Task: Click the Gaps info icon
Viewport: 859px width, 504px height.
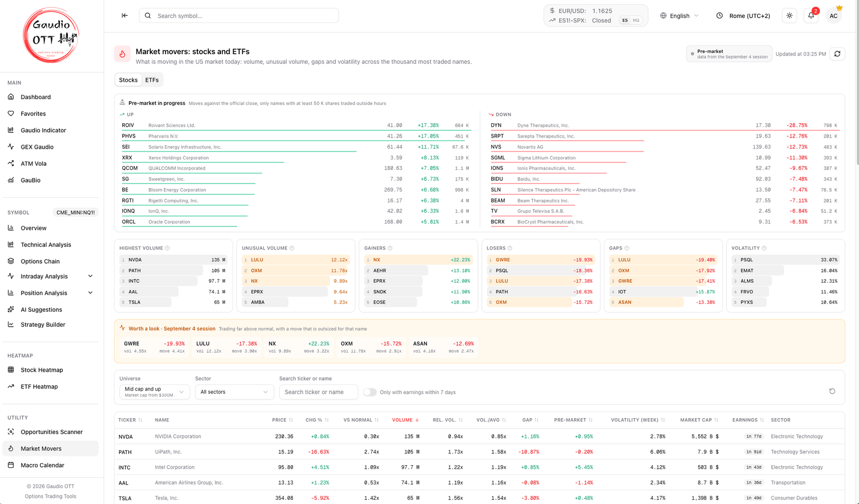Action: pos(627,248)
